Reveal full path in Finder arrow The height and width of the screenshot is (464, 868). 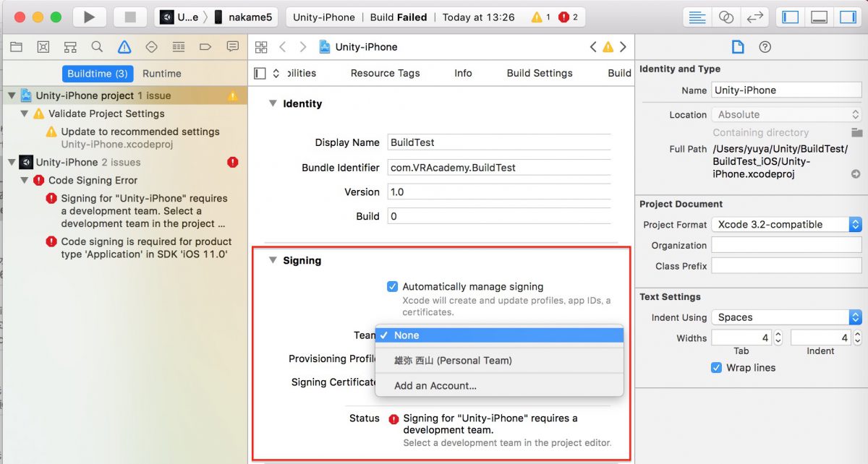(x=856, y=174)
